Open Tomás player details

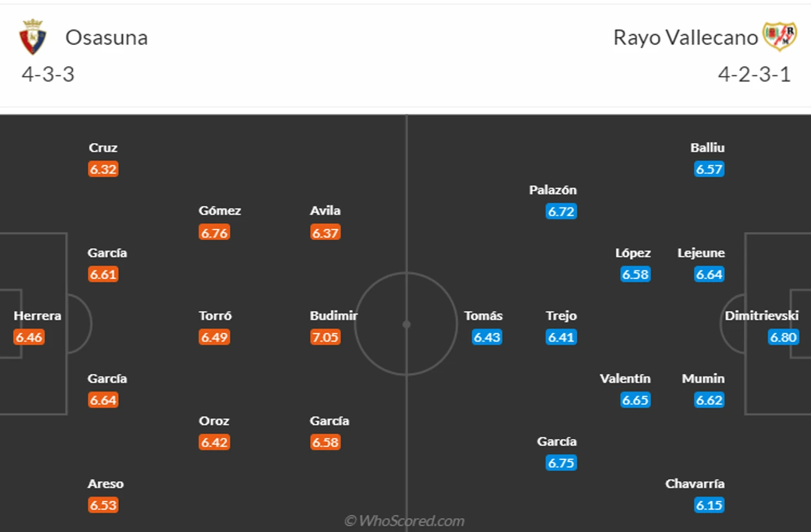pyautogui.click(x=483, y=316)
